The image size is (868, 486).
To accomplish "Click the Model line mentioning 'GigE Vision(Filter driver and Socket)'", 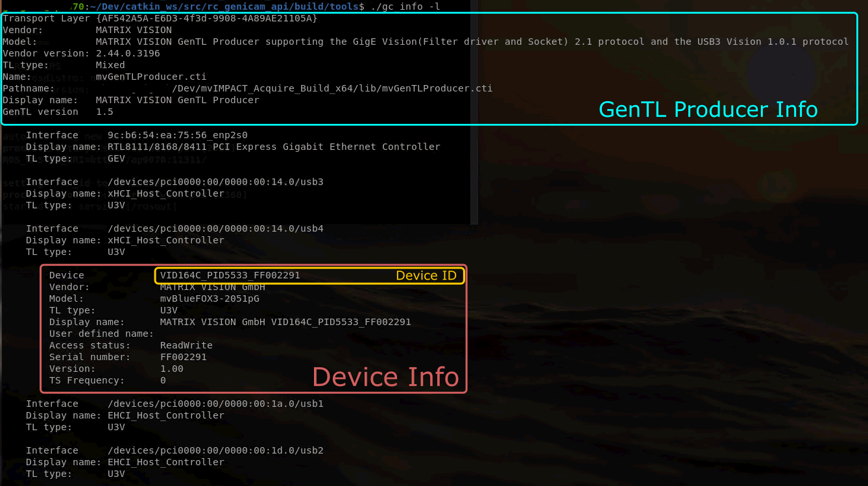I will click(472, 42).
